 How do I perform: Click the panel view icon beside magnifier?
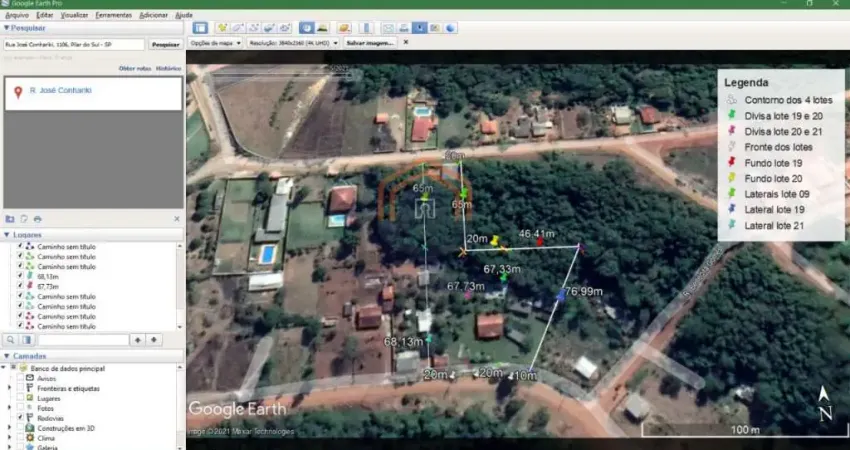click(27, 340)
